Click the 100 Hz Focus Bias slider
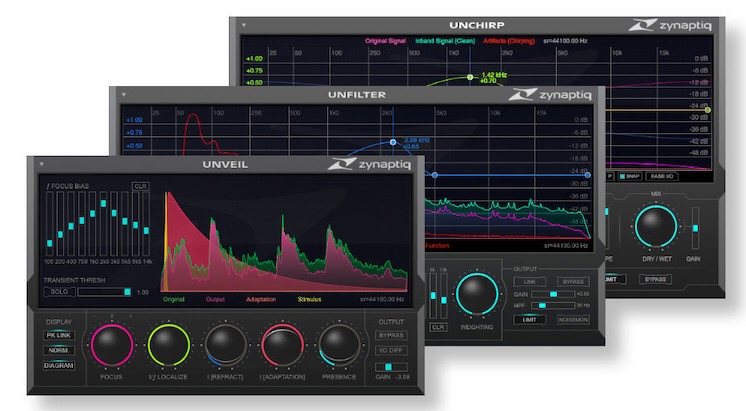The height and width of the screenshot is (411, 746). pyautogui.click(x=49, y=224)
